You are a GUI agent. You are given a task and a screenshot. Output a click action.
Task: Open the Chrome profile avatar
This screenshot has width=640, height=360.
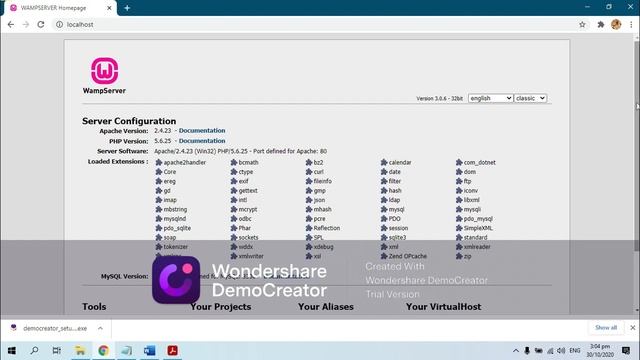click(x=616, y=24)
